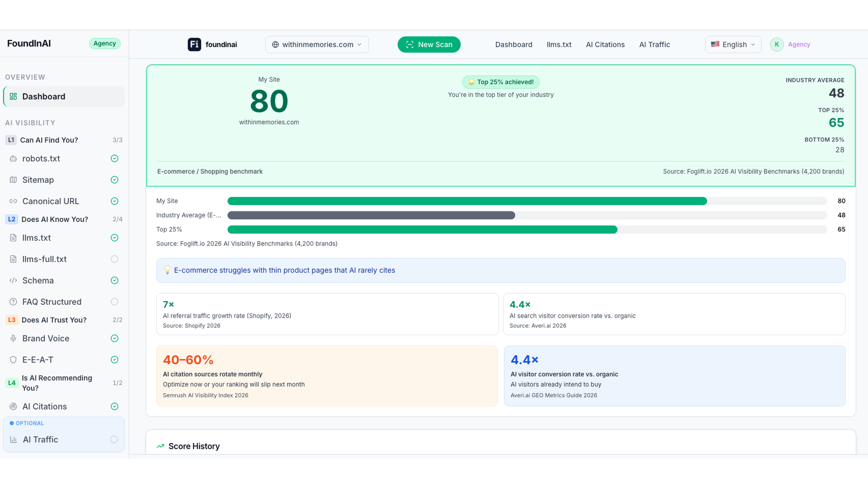Click the L3 level badge

pyautogui.click(x=11, y=320)
